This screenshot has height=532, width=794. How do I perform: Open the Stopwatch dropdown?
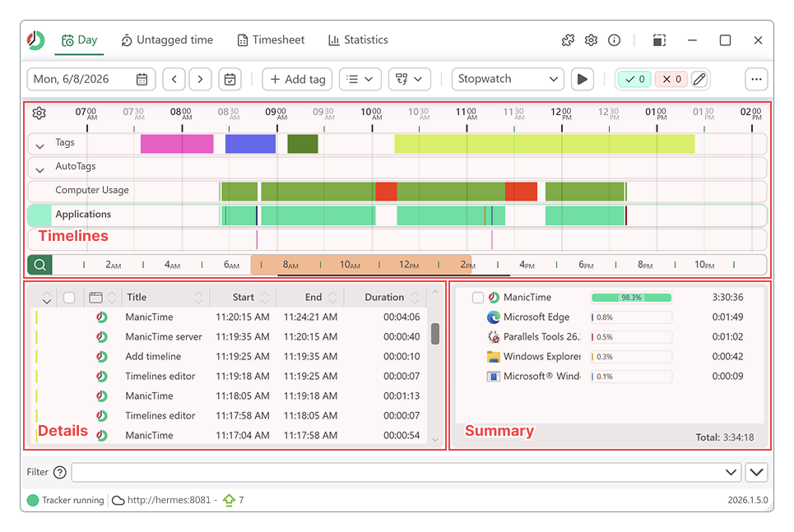click(x=508, y=79)
